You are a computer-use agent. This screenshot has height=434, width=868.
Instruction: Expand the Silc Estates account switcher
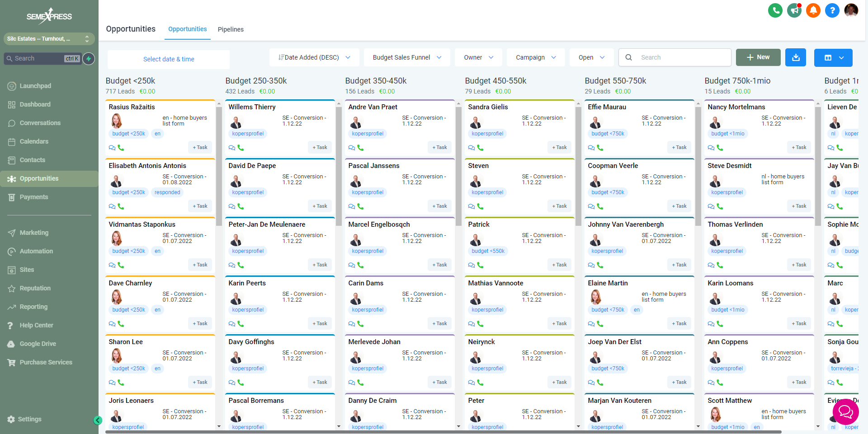coord(49,39)
